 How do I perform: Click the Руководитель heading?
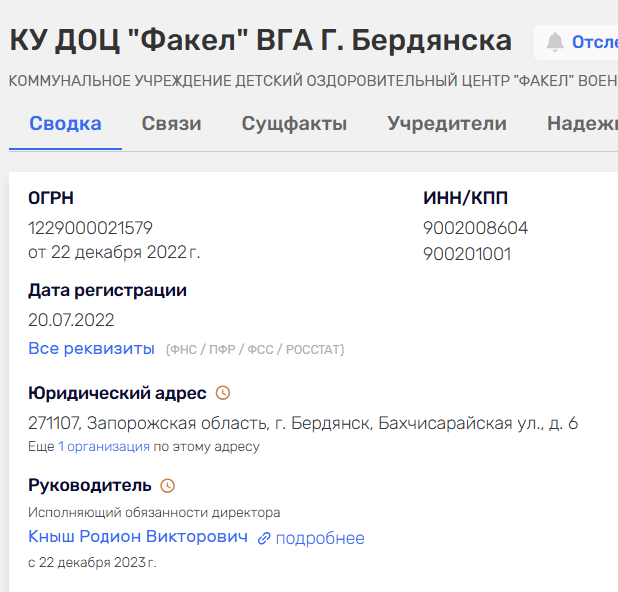click(90, 486)
